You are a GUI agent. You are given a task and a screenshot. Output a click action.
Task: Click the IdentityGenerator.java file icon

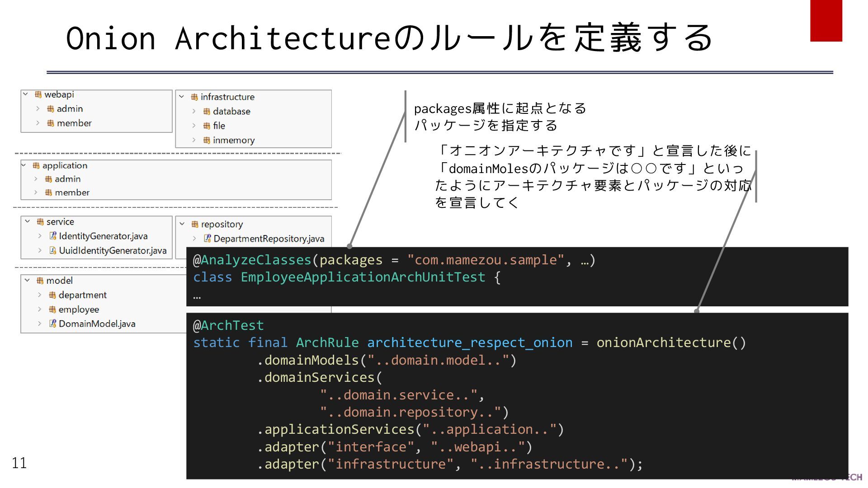(52, 236)
